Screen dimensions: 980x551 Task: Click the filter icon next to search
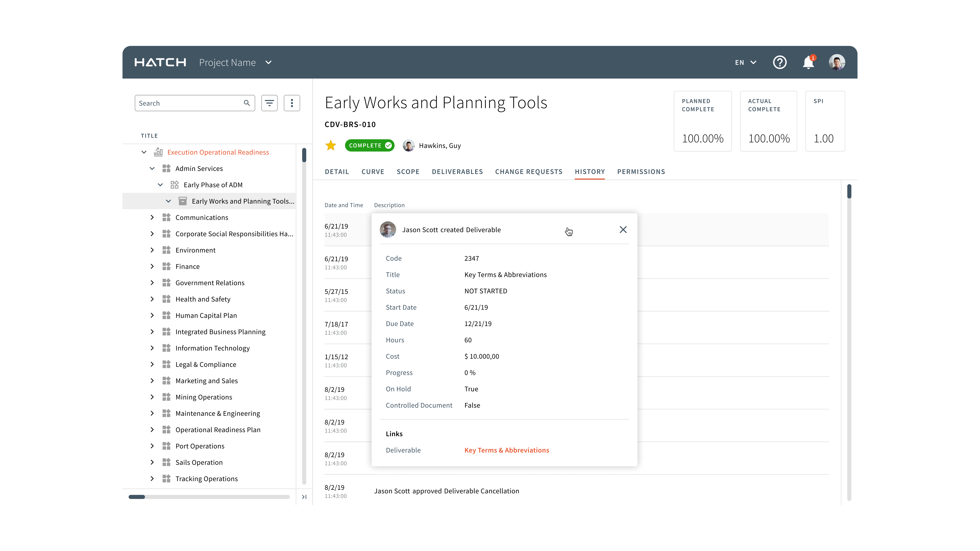point(269,103)
